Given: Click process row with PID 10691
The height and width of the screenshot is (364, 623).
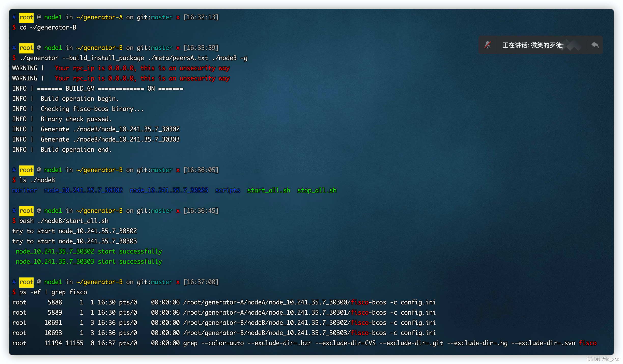Looking at the screenshot, I should click(x=224, y=323).
